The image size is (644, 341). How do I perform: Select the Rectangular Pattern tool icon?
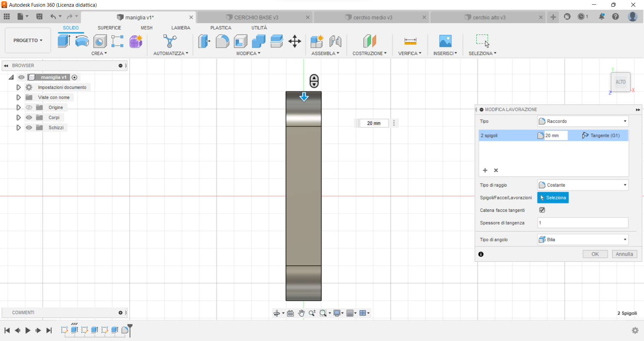(x=117, y=41)
